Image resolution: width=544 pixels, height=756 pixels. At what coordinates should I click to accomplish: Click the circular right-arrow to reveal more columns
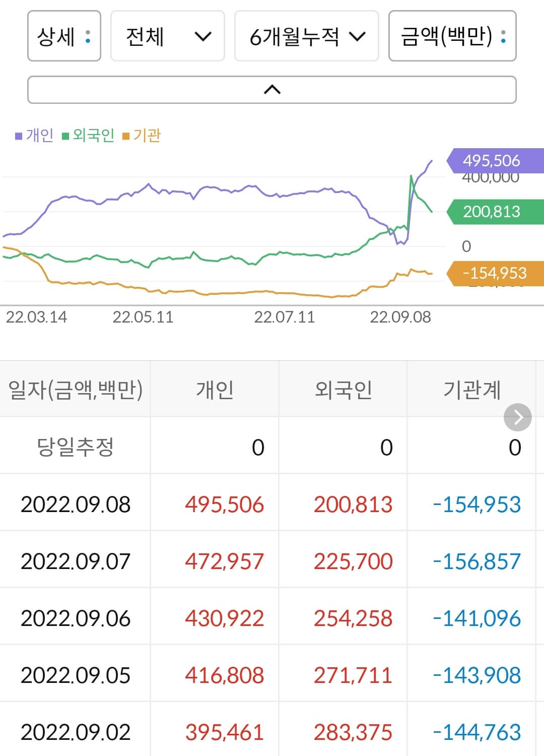pos(517,417)
